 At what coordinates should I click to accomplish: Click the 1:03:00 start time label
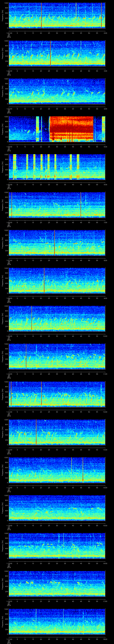coord(9,109)
